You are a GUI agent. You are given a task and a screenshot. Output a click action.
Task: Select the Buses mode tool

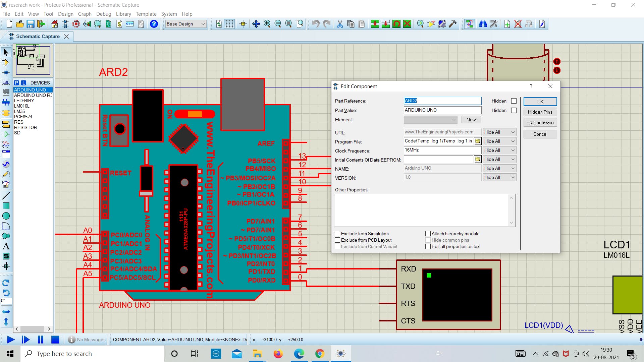6,102
